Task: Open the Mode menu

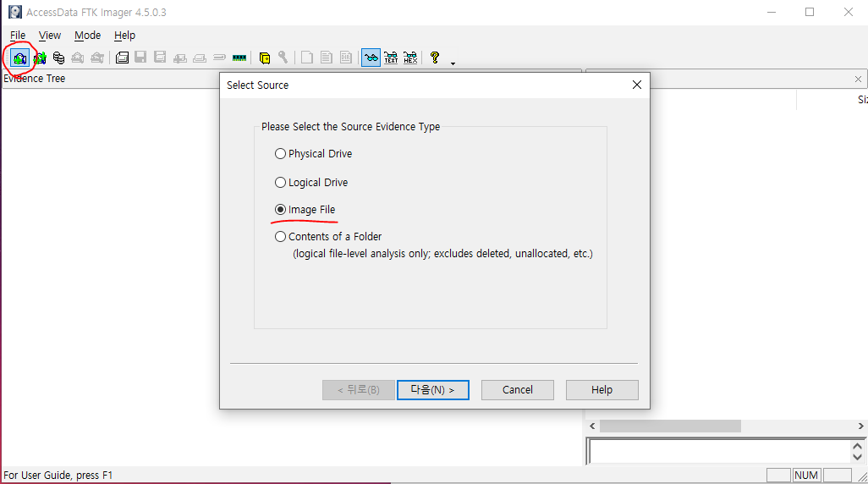Action: (87, 36)
